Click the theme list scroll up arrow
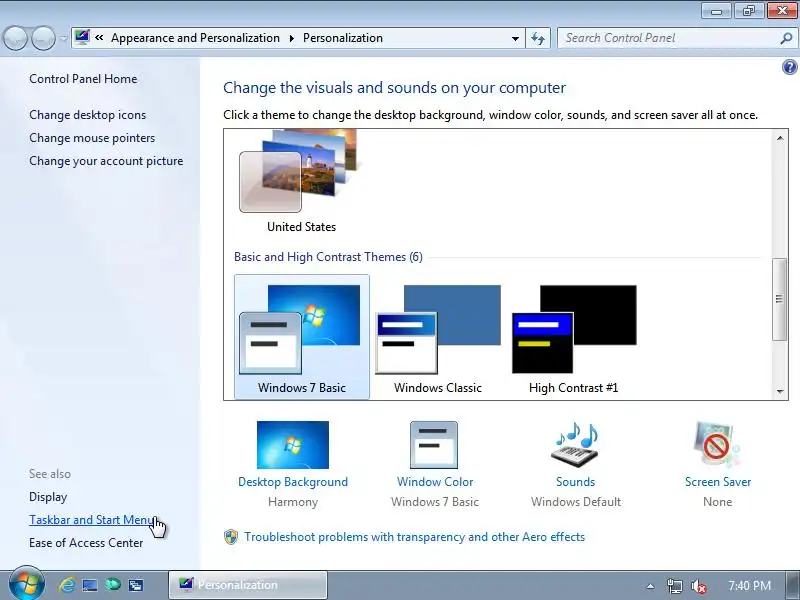The image size is (800, 600). 780,138
